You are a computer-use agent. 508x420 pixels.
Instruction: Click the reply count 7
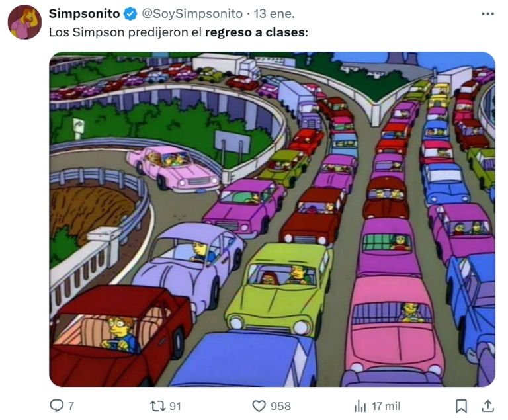click(71, 406)
